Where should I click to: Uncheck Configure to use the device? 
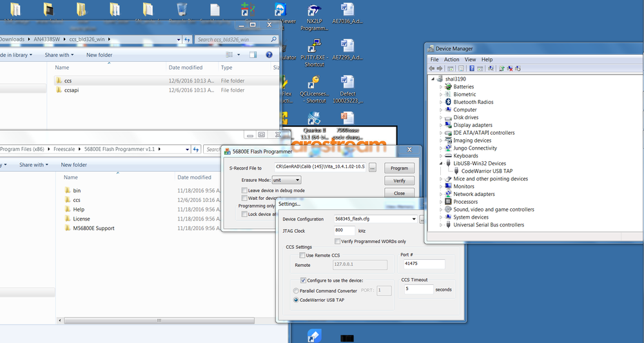tap(303, 280)
